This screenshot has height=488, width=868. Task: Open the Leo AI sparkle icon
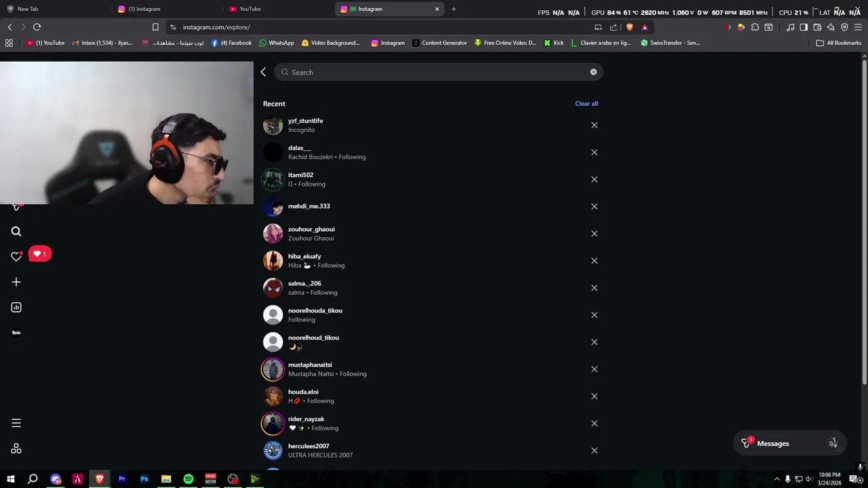coord(831,27)
